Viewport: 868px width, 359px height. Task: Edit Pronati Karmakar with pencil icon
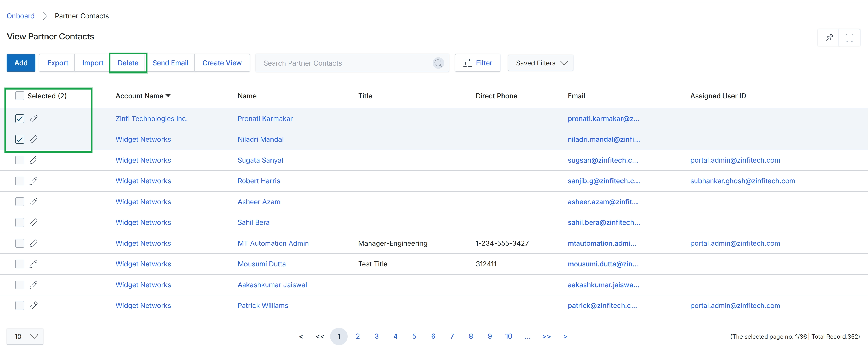[x=33, y=119]
